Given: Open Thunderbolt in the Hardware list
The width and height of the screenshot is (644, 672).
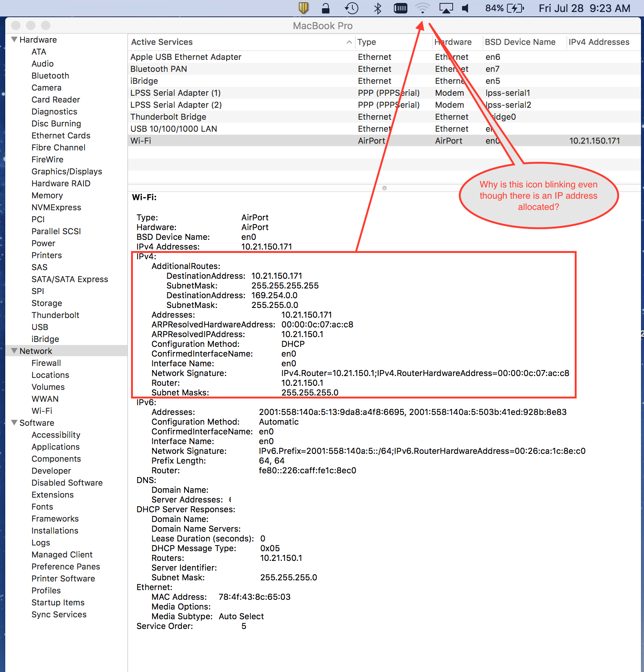Looking at the screenshot, I should coord(55,315).
